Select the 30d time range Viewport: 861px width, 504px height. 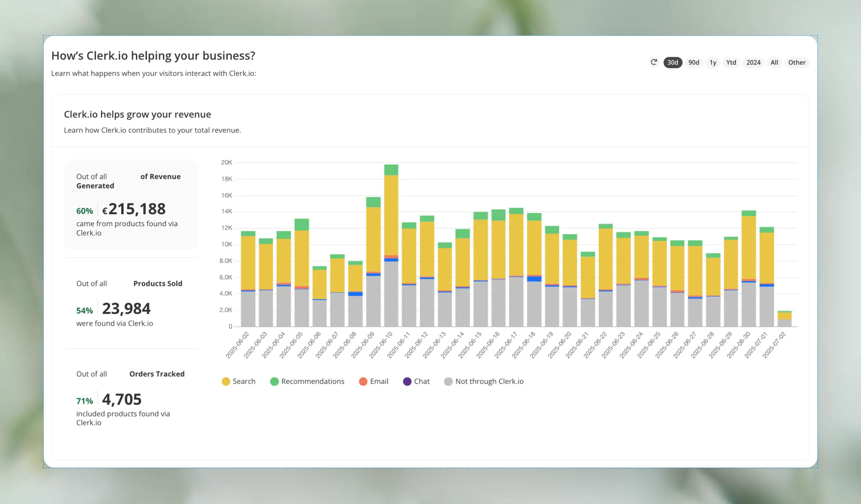(x=672, y=62)
